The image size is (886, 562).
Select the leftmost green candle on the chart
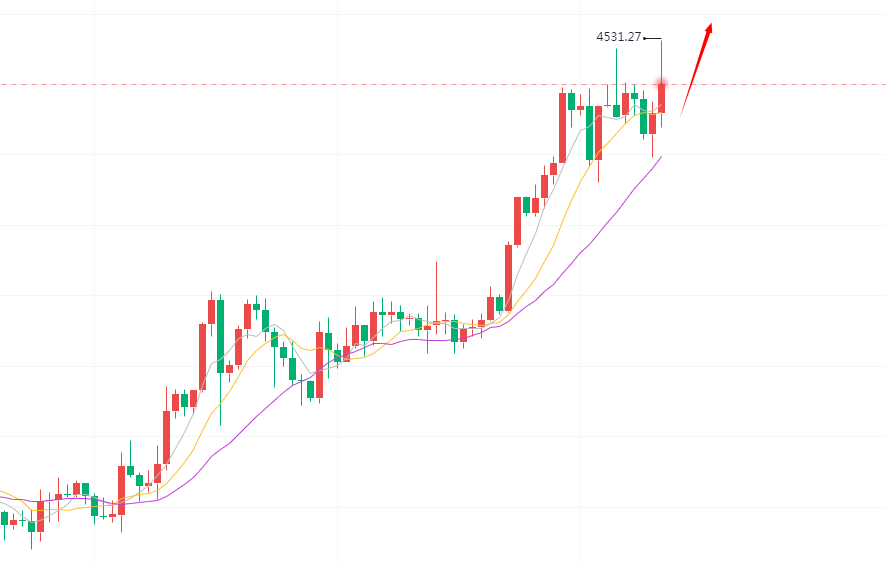pos(5,518)
